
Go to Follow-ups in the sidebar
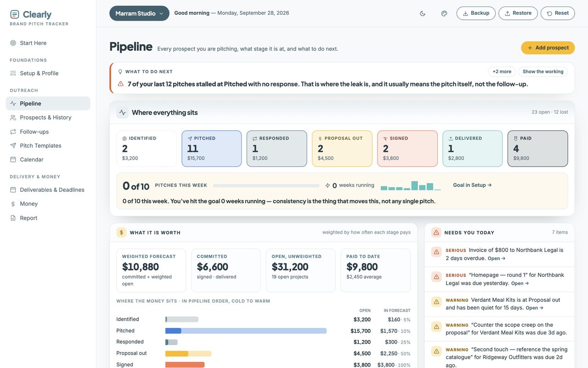(x=48, y=132)
